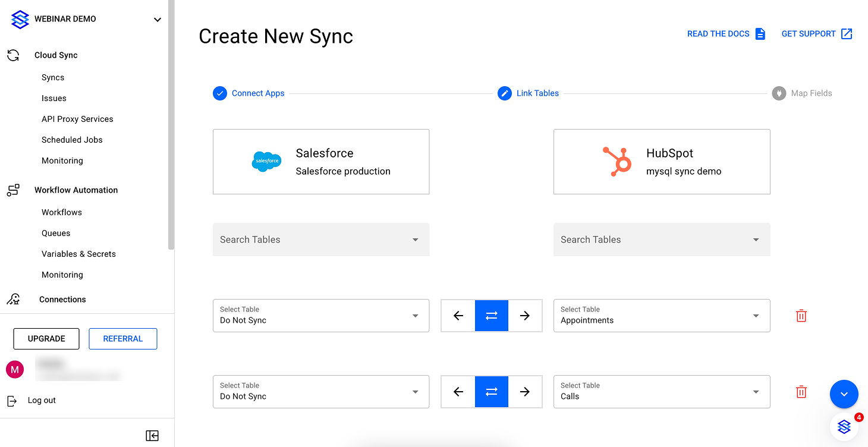
Task: Delete the Appointments table row with trash icon
Action: click(x=801, y=316)
